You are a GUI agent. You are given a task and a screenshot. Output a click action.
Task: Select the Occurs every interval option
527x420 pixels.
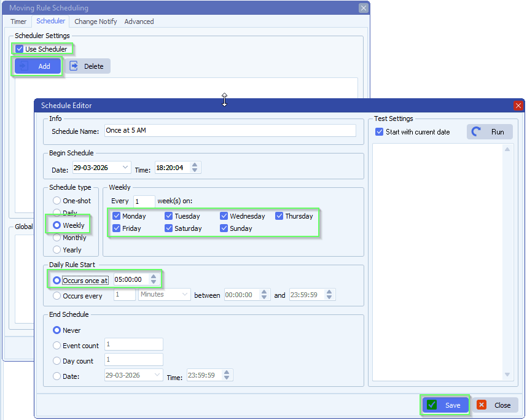click(x=57, y=295)
